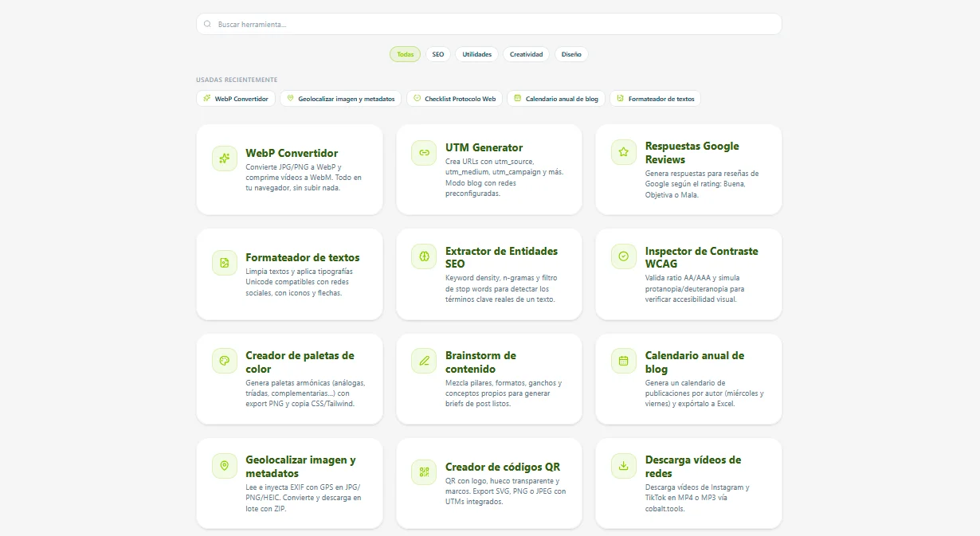This screenshot has height=536, width=980.
Task: Click the Brainstorm de contenido pencil icon
Action: click(x=425, y=361)
